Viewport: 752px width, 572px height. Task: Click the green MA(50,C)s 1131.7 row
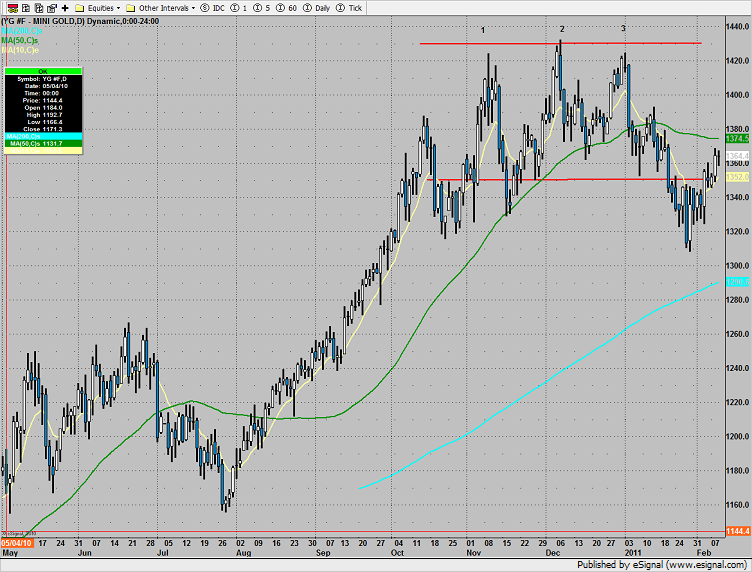[x=43, y=143]
